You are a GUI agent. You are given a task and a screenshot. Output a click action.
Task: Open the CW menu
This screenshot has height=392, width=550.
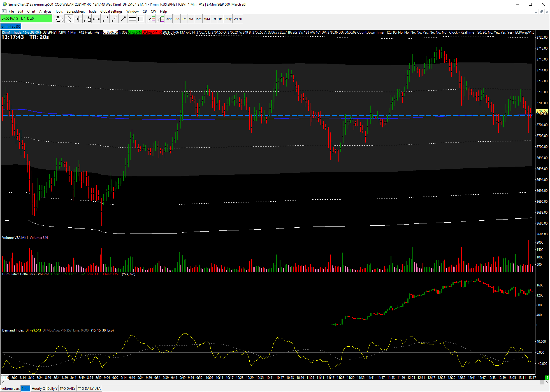tap(153, 11)
